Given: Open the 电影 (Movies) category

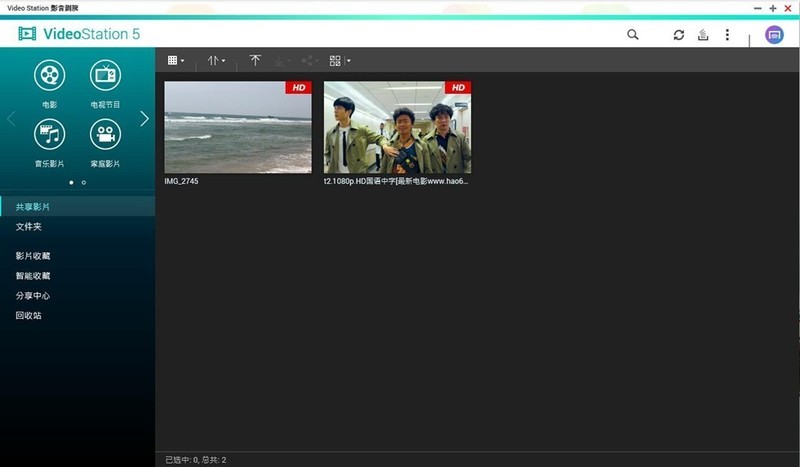Looking at the screenshot, I should [x=49, y=76].
